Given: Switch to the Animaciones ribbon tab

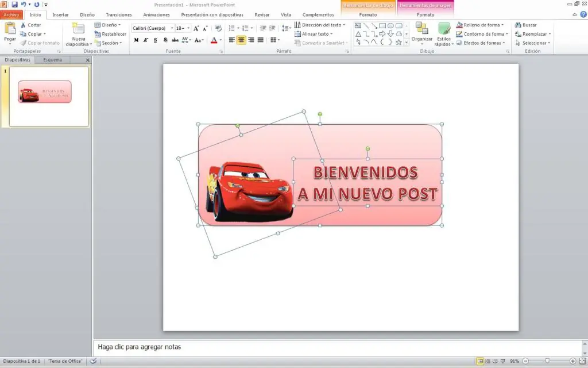Looking at the screenshot, I should (156, 14).
